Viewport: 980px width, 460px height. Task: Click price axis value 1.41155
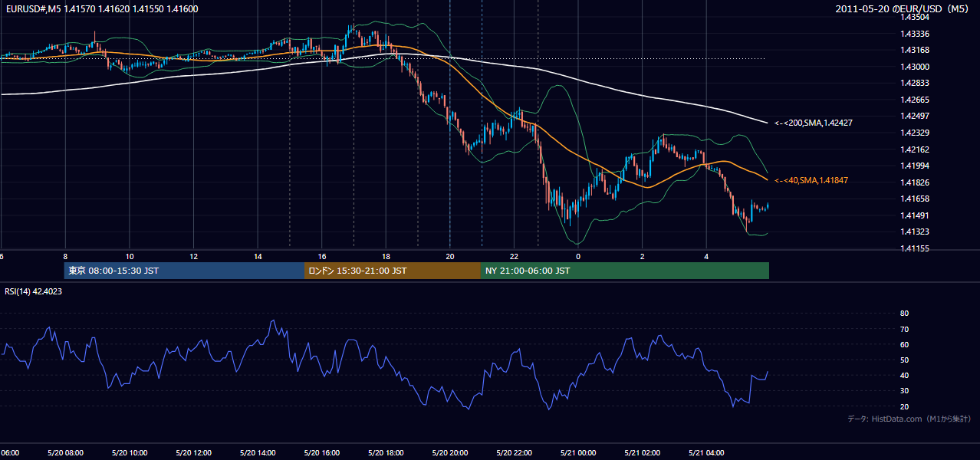[914, 248]
